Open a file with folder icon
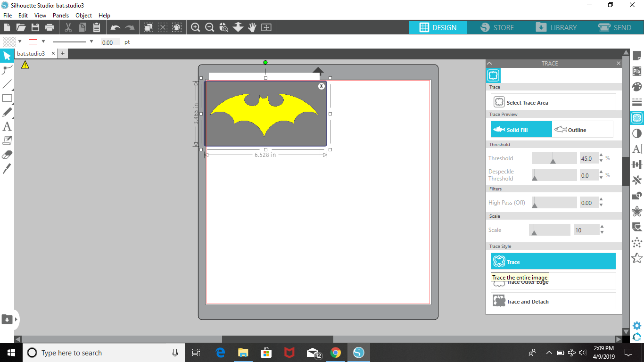Screen dimensions: 644x362 (x=21, y=27)
